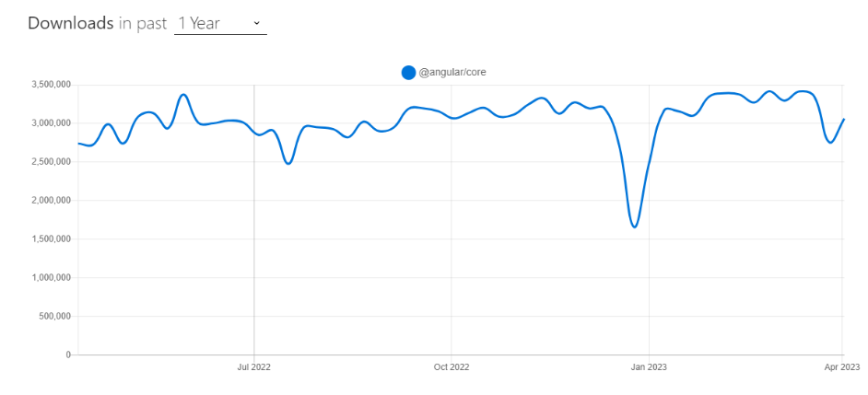The width and height of the screenshot is (868, 395).
Task: Select the Jan 2023 x-axis label
Action: (x=649, y=366)
